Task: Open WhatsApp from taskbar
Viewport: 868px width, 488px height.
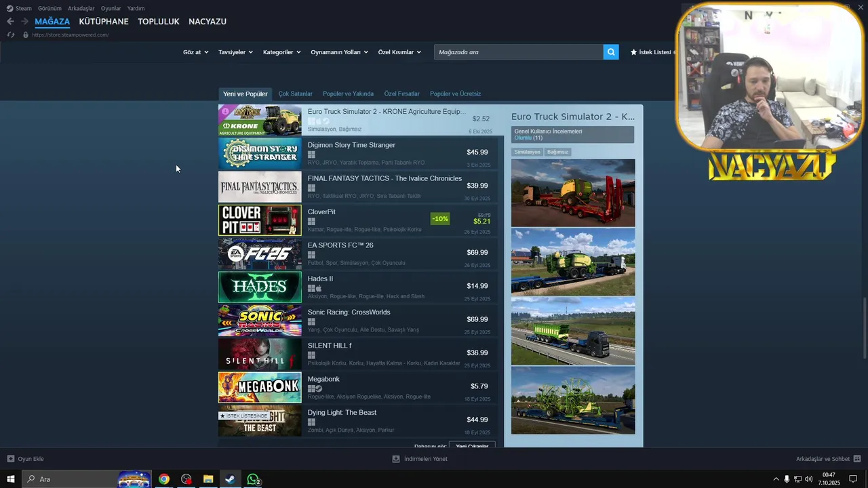Action: click(253, 479)
